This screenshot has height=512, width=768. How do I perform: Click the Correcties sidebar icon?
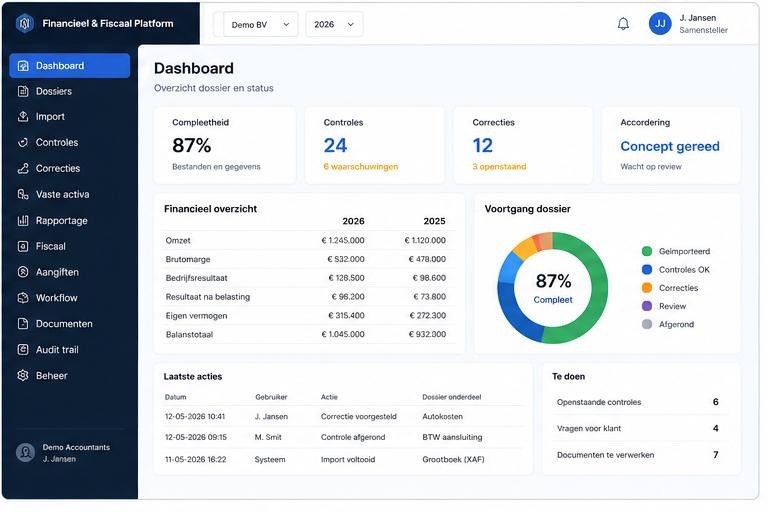pos(23,169)
